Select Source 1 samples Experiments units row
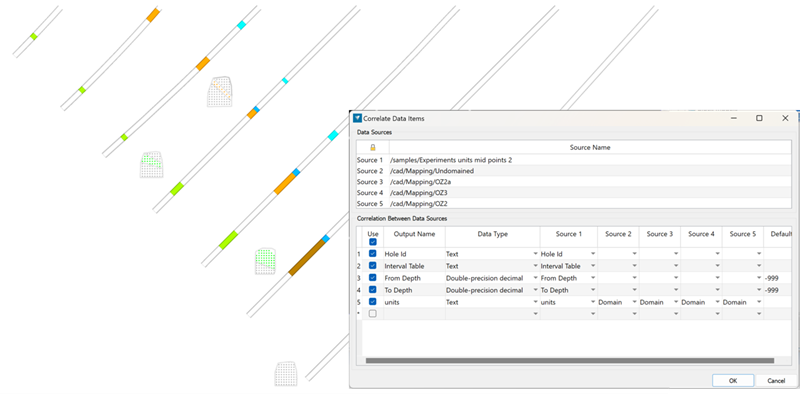 pos(574,160)
